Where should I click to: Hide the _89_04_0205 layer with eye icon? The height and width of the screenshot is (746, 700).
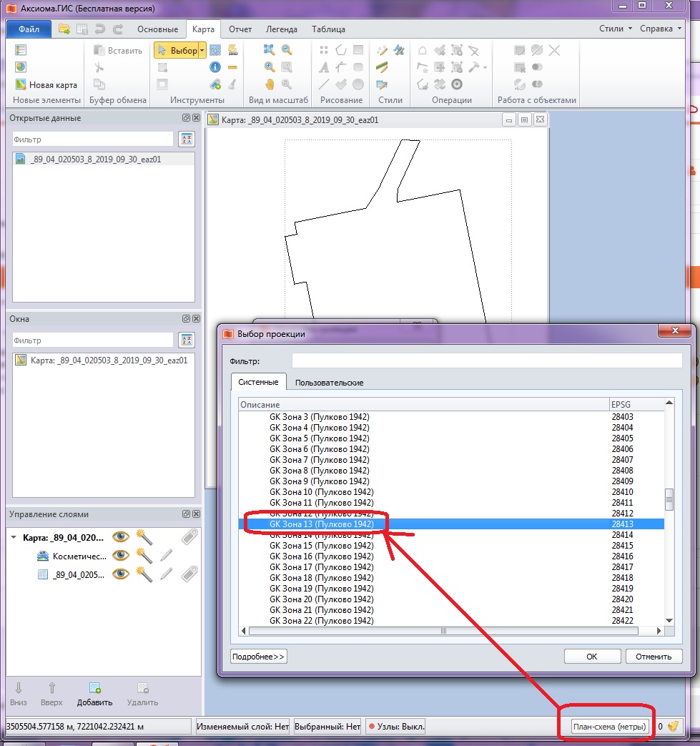[x=121, y=574]
